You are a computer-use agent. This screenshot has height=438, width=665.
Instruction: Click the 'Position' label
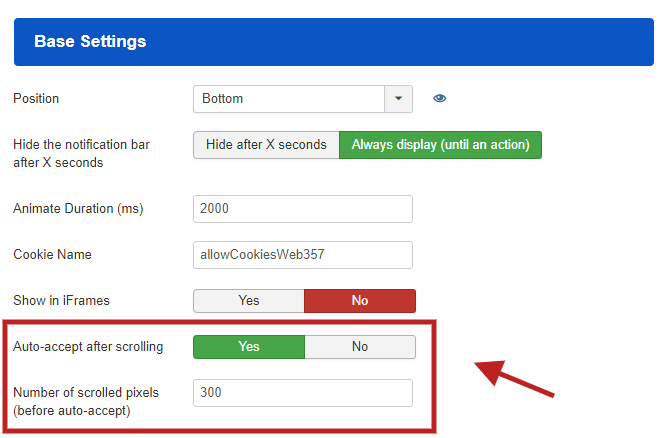coord(36,98)
